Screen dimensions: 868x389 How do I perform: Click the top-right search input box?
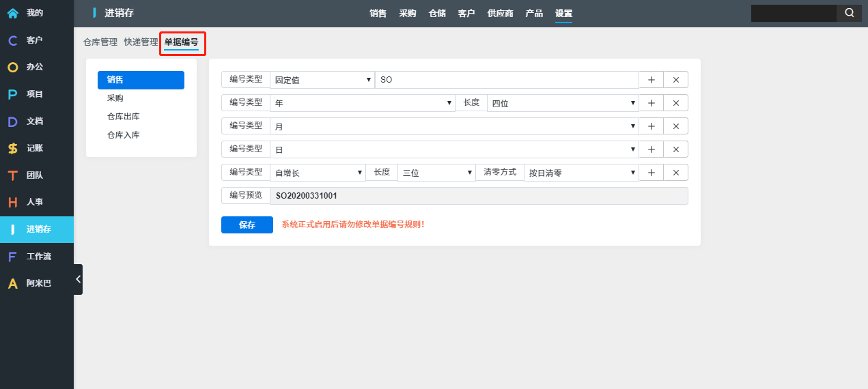tap(793, 13)
